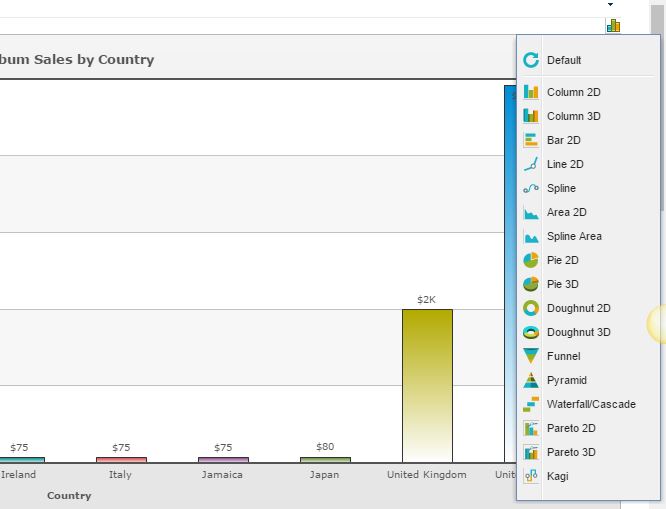Select Spline Area menu entry
The width and height of the screenshot is (666, 509).
tap(574, 236)
